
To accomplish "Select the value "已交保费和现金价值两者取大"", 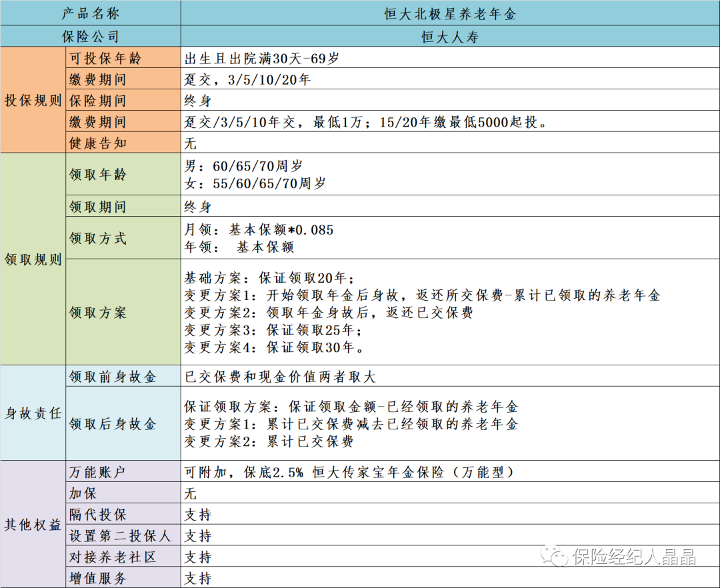I will pyautogui.click(x=280, y=377).
